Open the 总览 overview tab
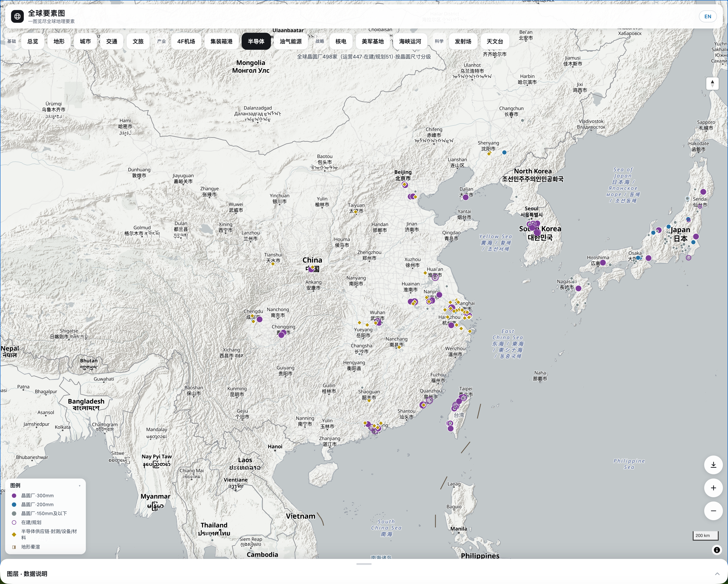Screen dimensions: 728x584 pos(33,41)
